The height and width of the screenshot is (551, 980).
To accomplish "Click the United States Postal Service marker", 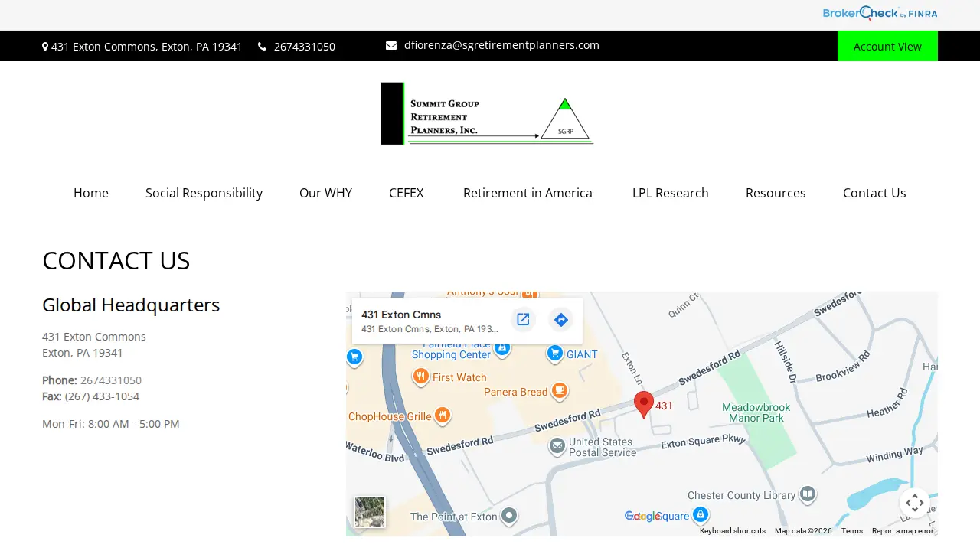I will [557, 445].
